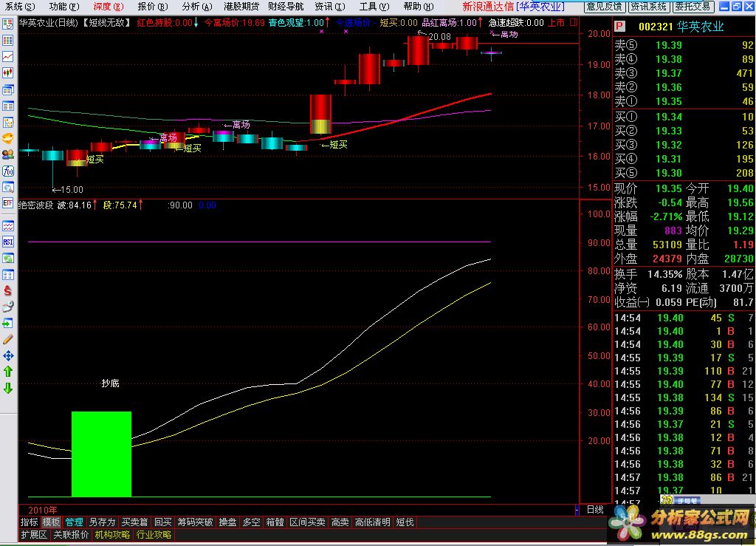756x546 pixels.
Task: Select the 区间买卖 template tab
Action: click(x=307, y=522)
